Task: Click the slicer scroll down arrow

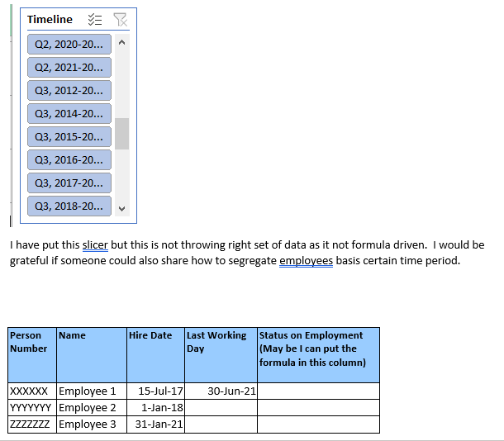Action: click(x=121, y=208)
